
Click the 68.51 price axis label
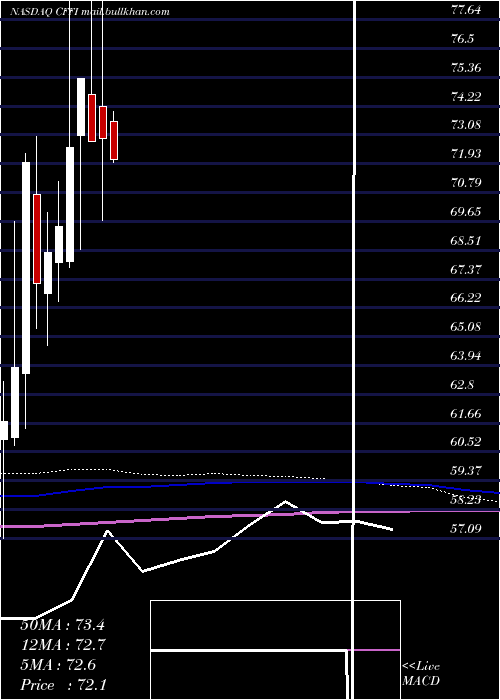466,241
